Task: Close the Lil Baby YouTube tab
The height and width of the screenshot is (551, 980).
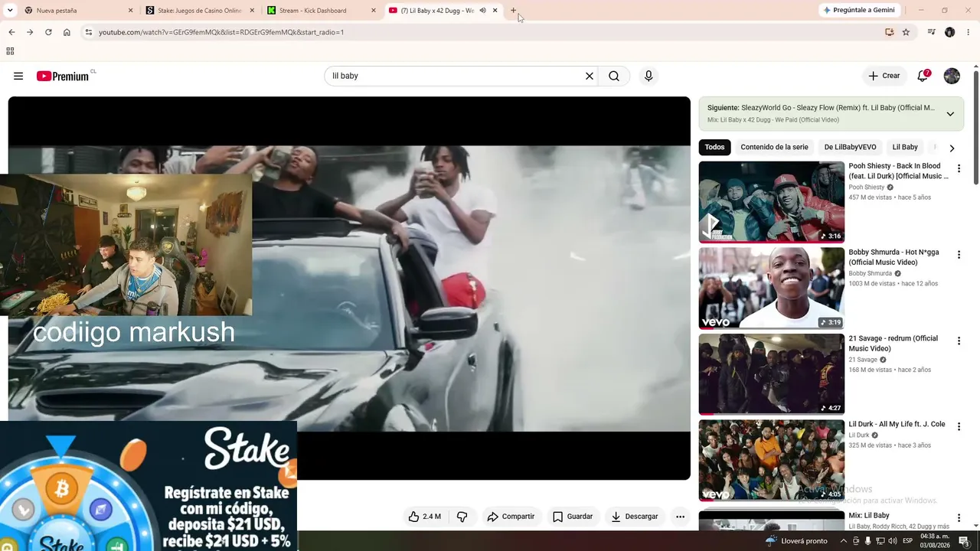Action: click(495, 11)
